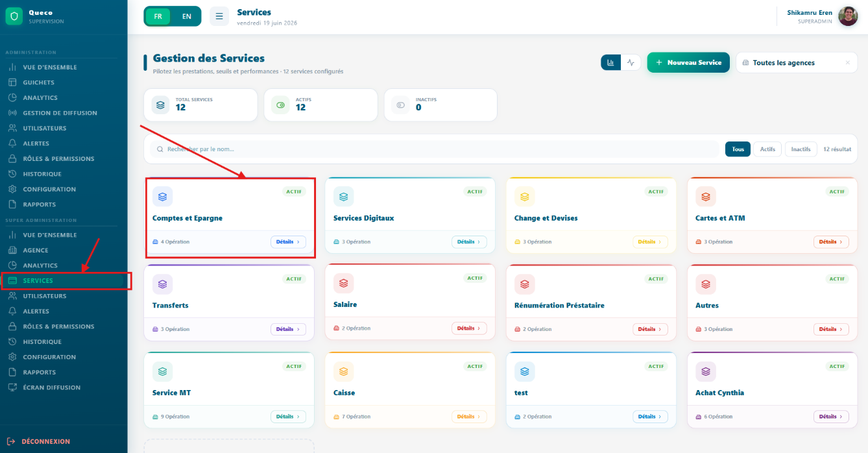The image size is (868, 453).
Task: Click the Comptes et Epargne layers icon
Action: [x=162, y=196]
